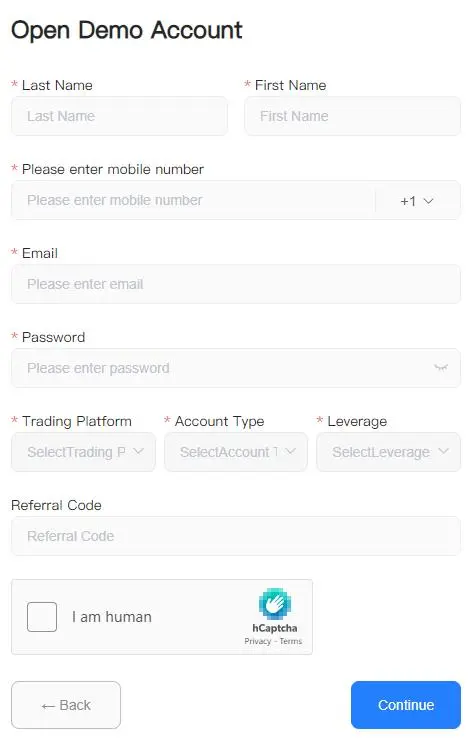Screen dimensions: 474x746
Task: Open the +1 country code dropdown
Action: pyautogui.click(x=417, y=201)
